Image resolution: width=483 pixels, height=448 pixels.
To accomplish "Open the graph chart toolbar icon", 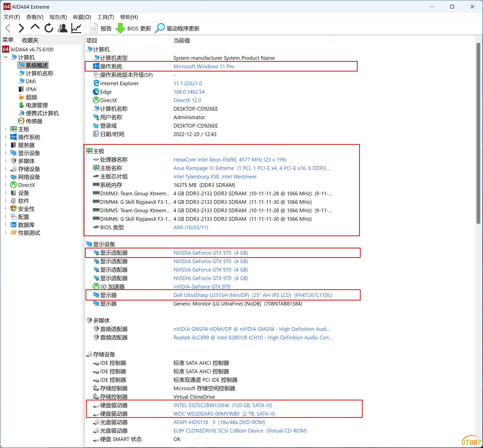I will pyautogui.click(x=76, y=28).
